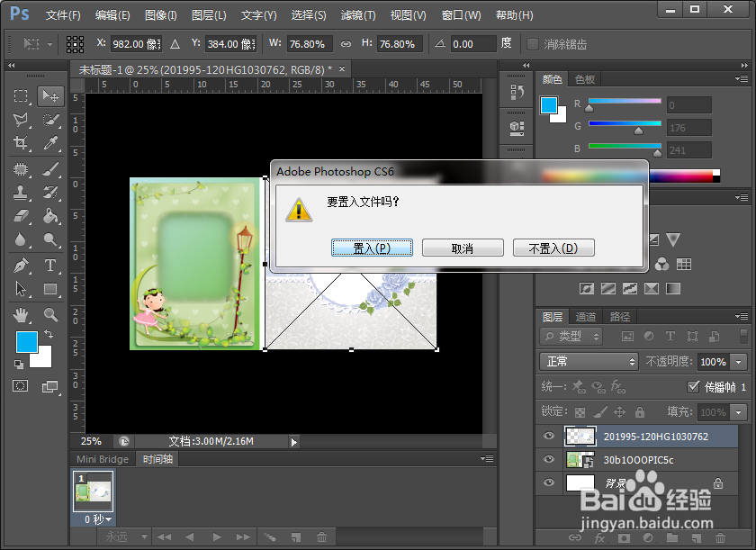Select the Polygonal Lasso tool
Viewport: 756px width, 550px height.
(x=21, y=120)
